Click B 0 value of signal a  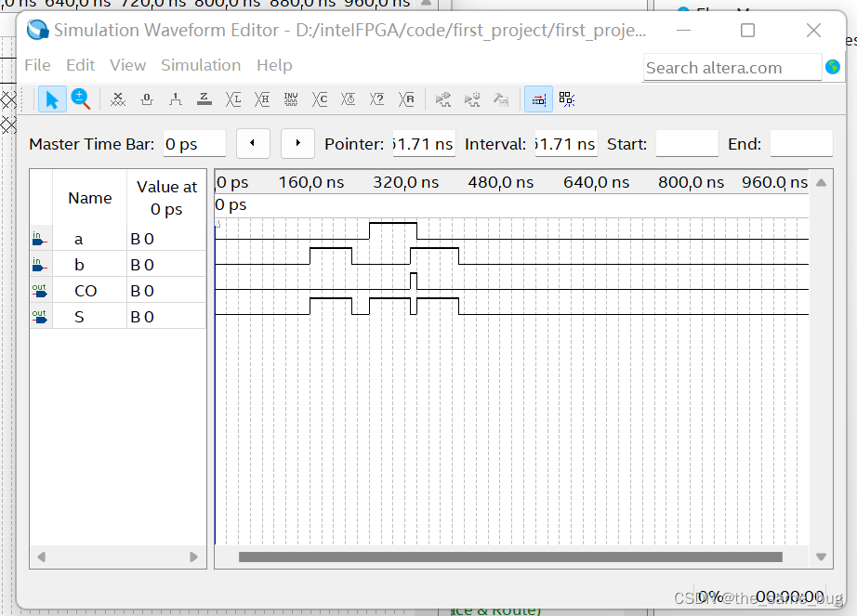click(142, 239)
